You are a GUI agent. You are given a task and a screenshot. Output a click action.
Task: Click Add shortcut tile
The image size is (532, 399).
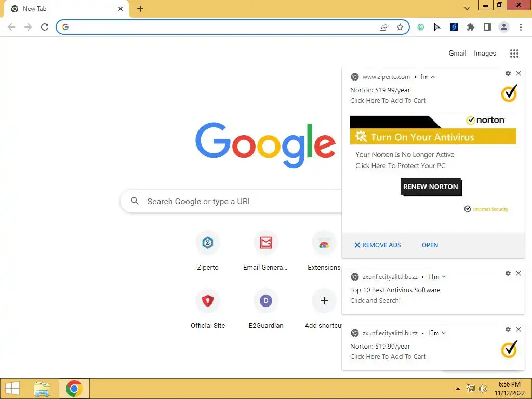click(x=324, y=309)
